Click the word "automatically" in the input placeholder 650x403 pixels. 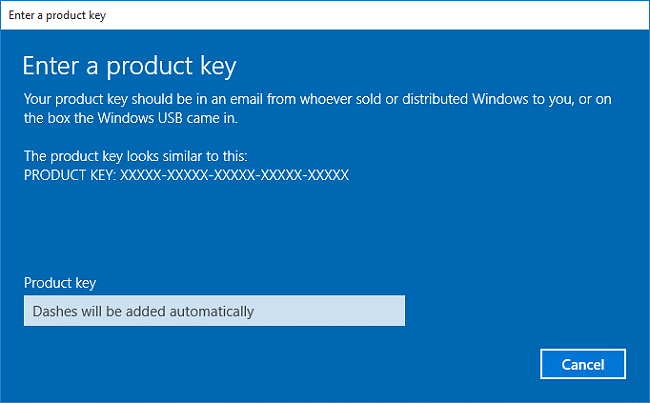click(x=215, y=311)
